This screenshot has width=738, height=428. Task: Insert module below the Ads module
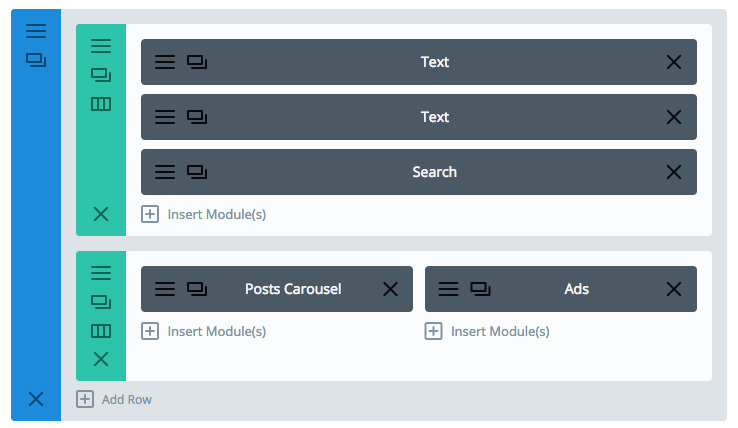click(x=489, y=331)
